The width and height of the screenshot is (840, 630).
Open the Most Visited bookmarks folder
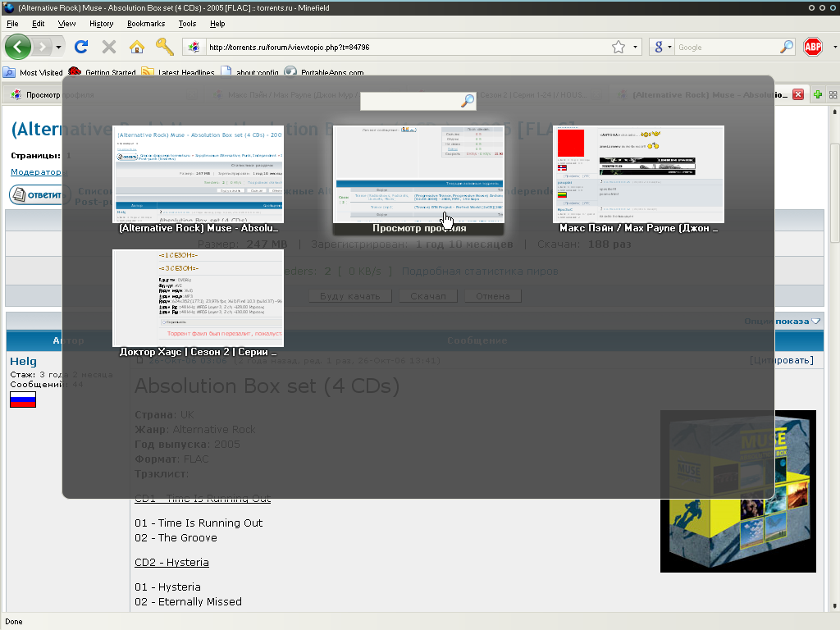(x=33, y=72)
